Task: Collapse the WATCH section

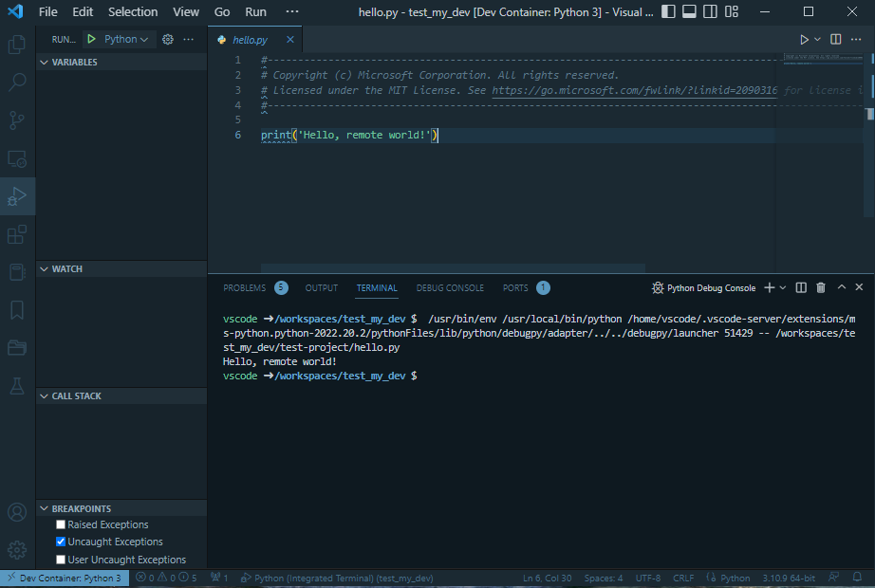Action: tap(121, 269)
